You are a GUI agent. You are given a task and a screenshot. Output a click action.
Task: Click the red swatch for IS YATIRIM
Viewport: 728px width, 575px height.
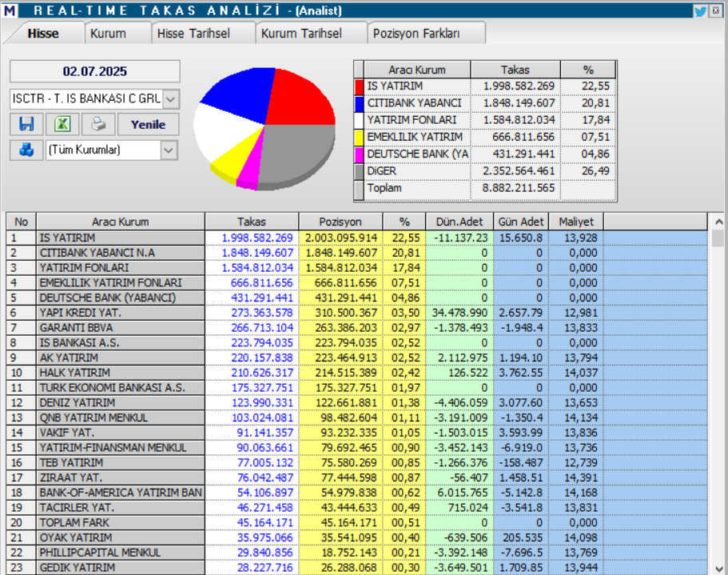pos(359,86)
